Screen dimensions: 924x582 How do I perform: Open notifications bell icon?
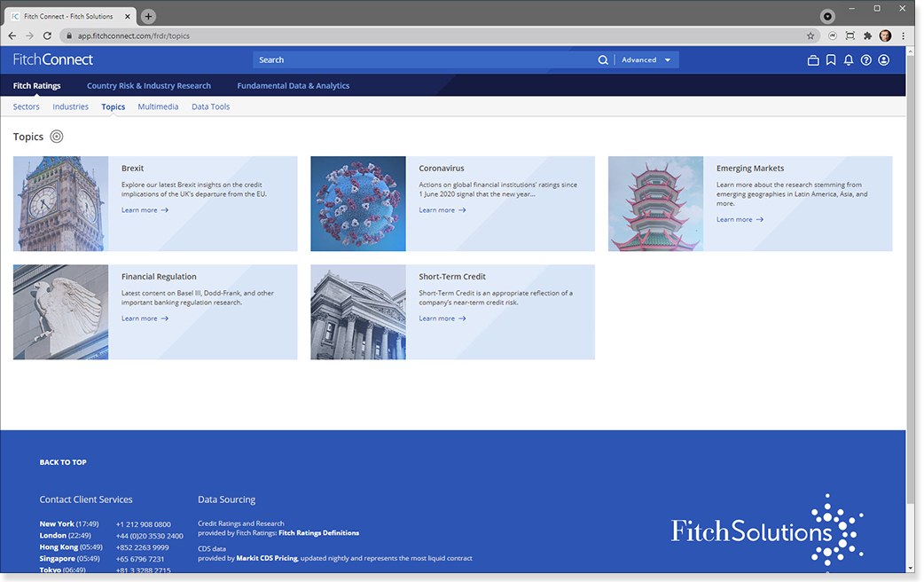click(849, 60)
